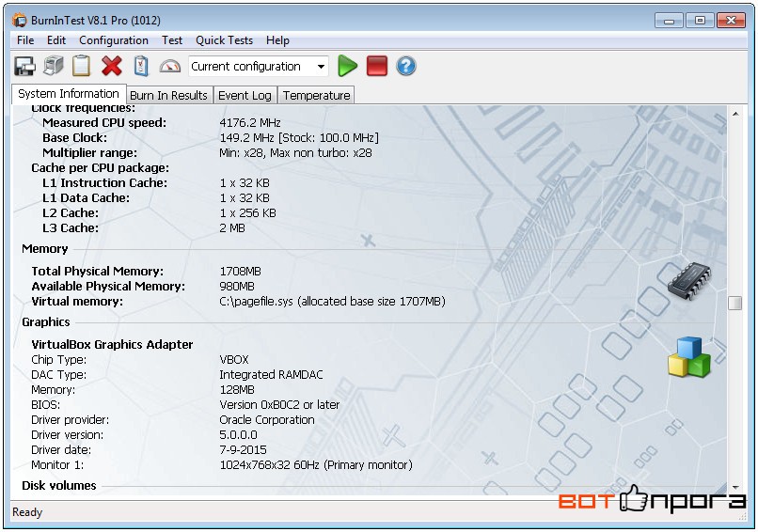Click the colored cubes graphics icon
Image resolution: width=758 pixels, height=532 pixels.
(x=689, y=357)
